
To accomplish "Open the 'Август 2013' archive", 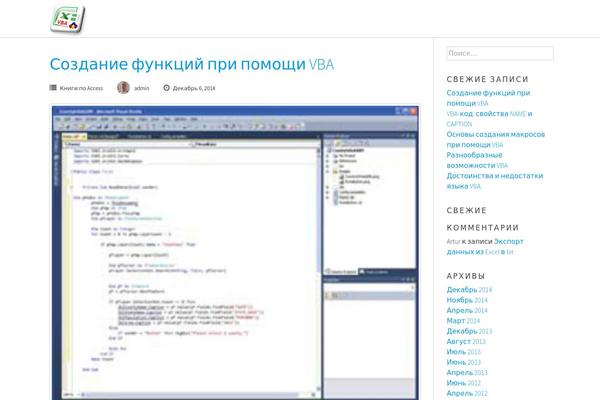I will tap(466, 341).
